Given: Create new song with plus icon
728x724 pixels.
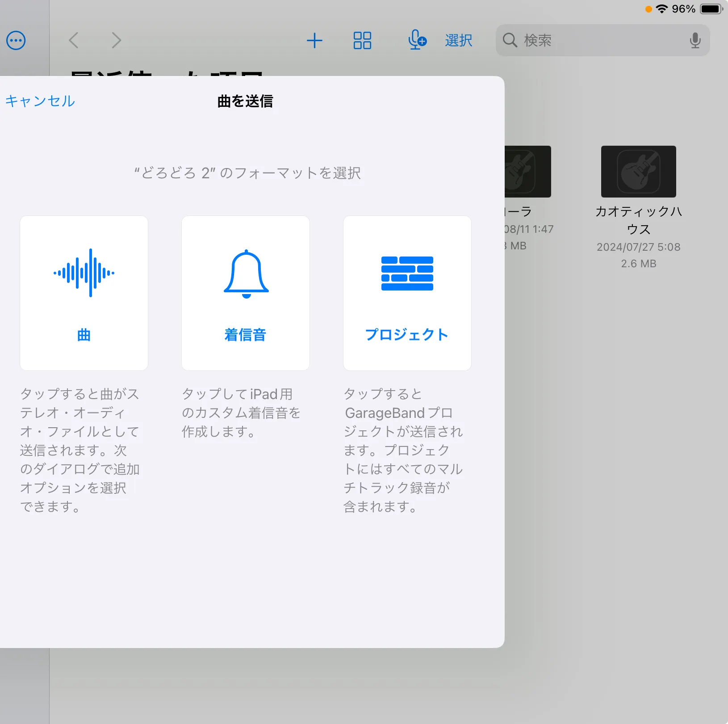Looking at the screenshot, I should [x=314, y=41].
